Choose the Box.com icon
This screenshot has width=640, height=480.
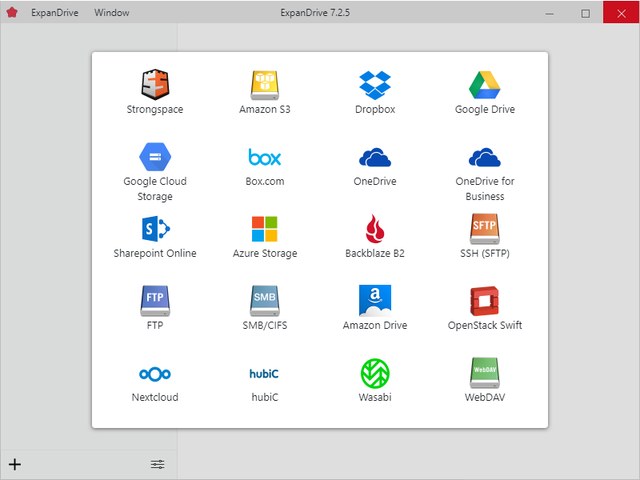pos(265,157)
